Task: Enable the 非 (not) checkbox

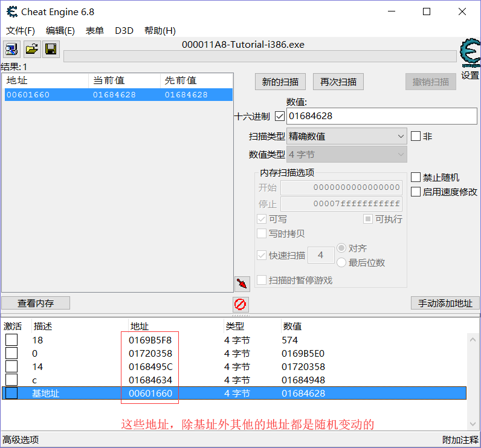Action: coord(416,136)
